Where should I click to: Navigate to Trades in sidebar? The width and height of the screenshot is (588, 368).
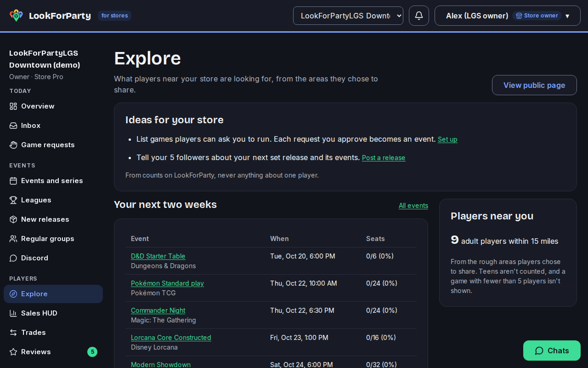[53, 333]
